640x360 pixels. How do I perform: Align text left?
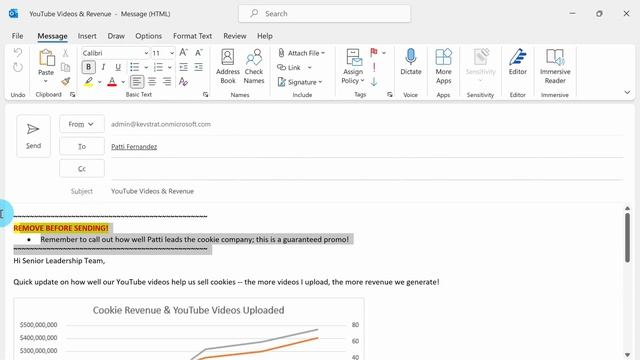(137, 82)
